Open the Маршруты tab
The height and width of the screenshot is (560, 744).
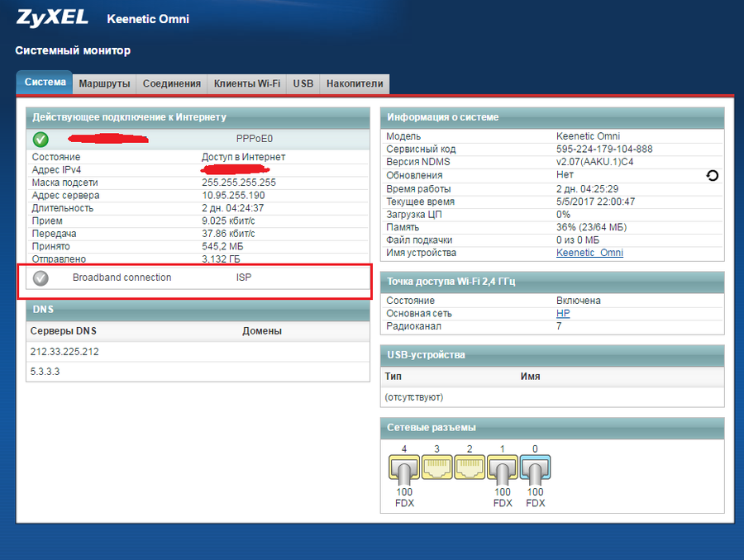tap(104, 83)
